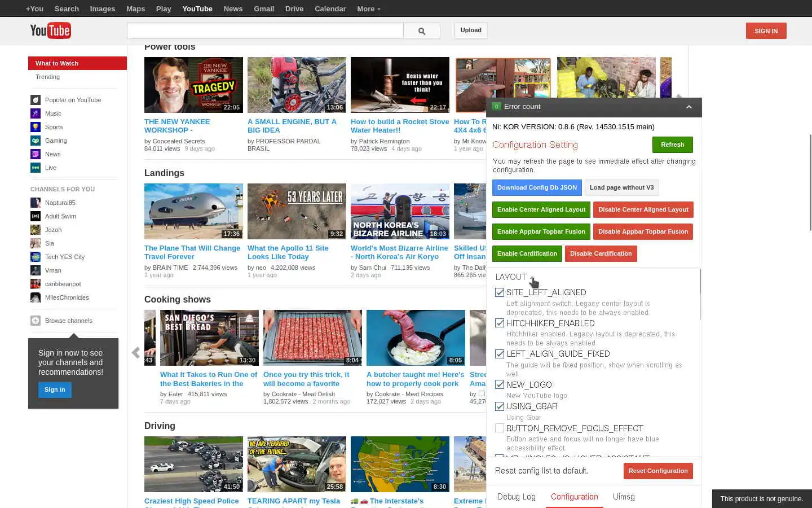Viewport: 812px width, 508px height.
Task: Open Naptural85 channel avatar
Action: click(36, 203)
